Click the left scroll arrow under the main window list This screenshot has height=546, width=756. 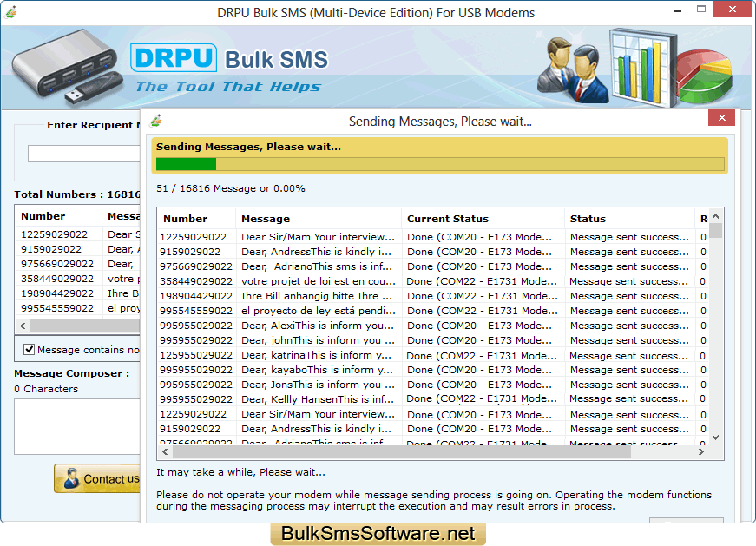click(23, 326)
